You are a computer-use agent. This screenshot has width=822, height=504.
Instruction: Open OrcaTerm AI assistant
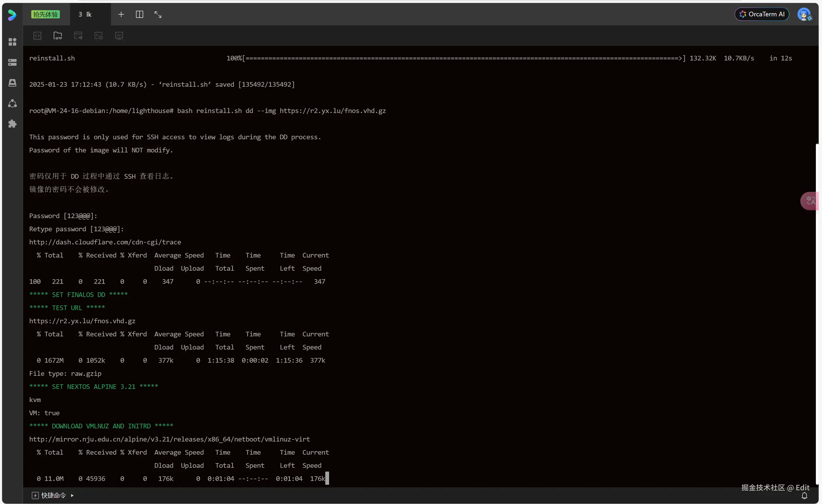[762, 14]
